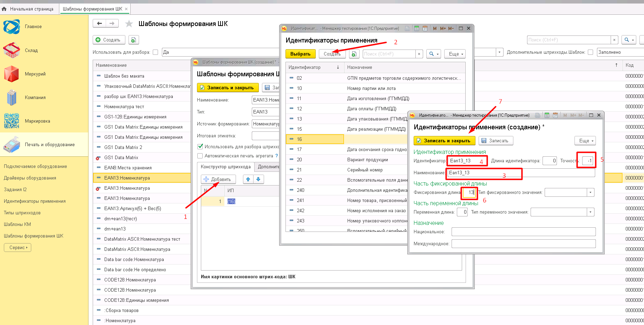Expand the Сервис submenu
Screen dimensions: 644x325
pyautogui.click(x=18, y=247)
